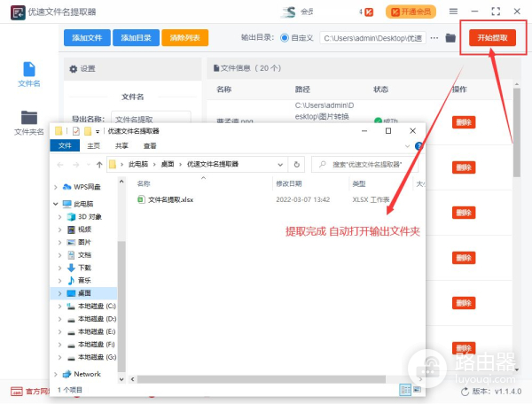This screenshot has height=404, width=532.
Task: Click the Explorer forward arrow
Action: click(76, 165)
